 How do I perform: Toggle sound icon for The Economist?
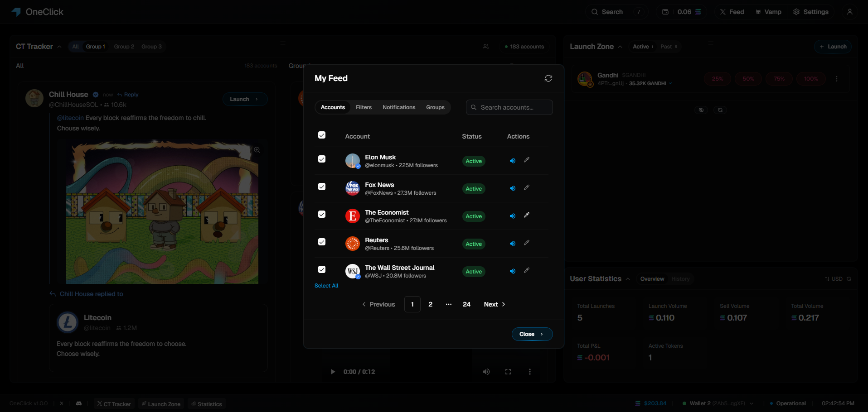512,216
